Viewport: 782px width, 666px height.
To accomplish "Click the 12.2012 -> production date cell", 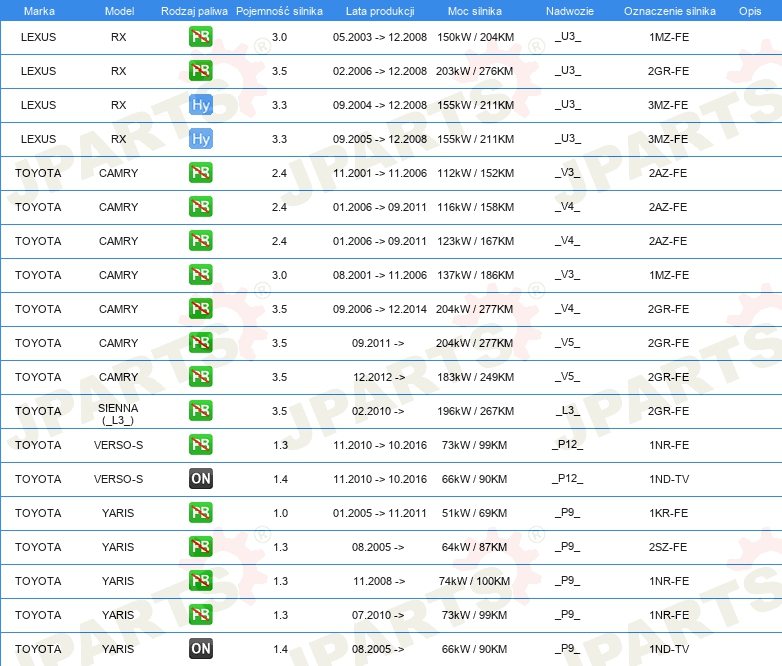I will pyautogui.click(x=379, y=377).
